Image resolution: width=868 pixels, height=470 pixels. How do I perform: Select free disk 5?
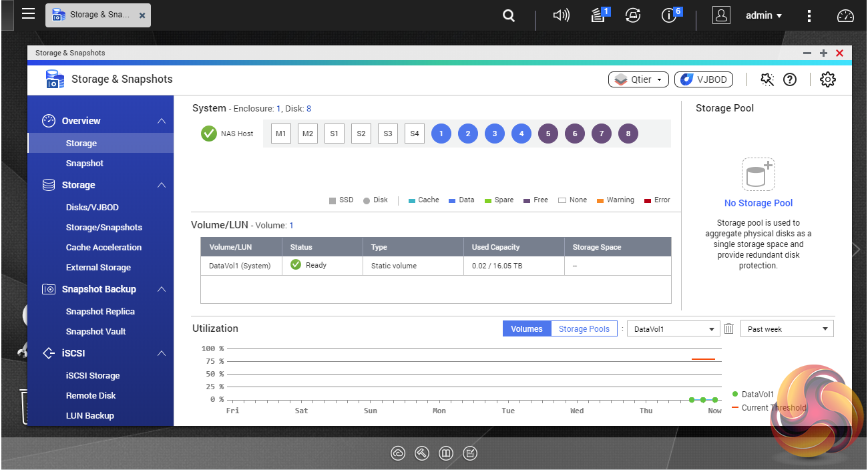[548, 134]
